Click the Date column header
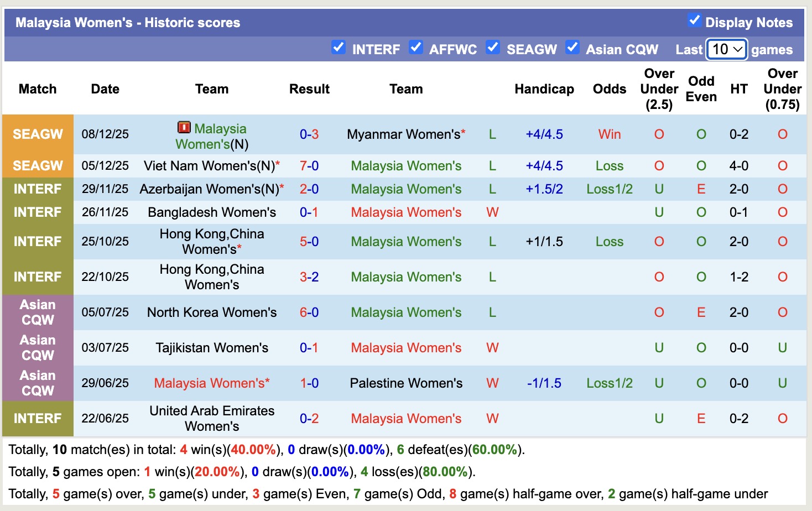 (x=105, y=88)
